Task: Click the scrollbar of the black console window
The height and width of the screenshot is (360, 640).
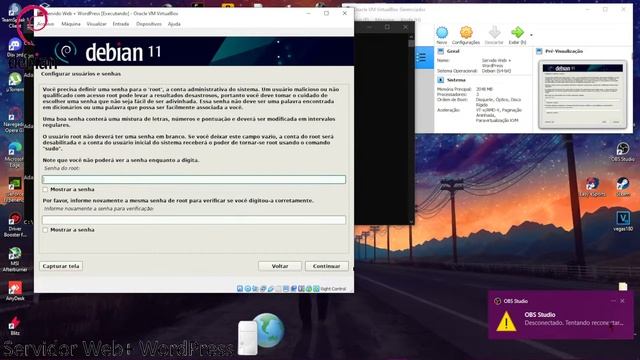Action: (411, 129)
